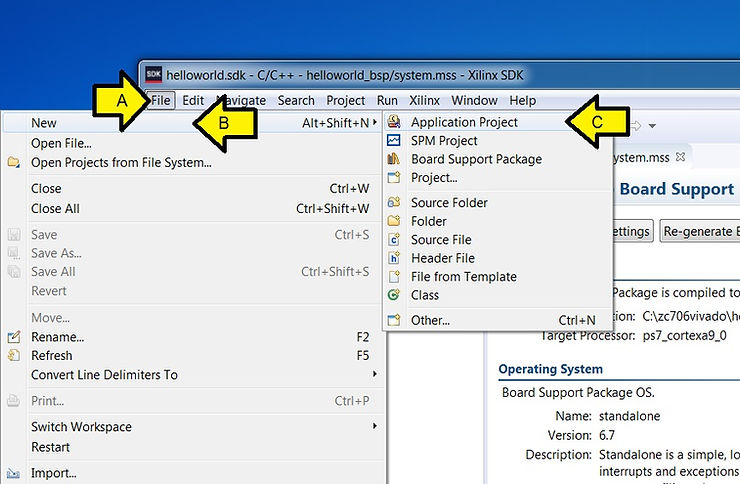Screen dimensions: 740x484
Task: Open the Project menu in menu bar
Action: [x=346, y=100]
